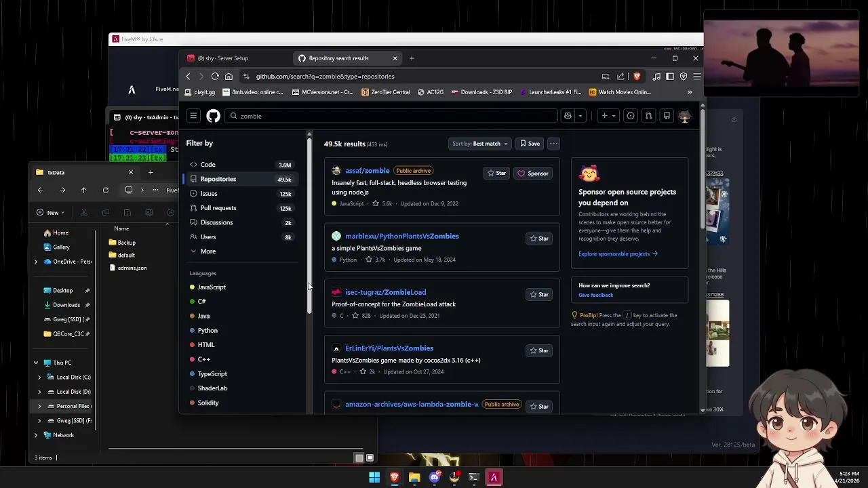This screenshot has width=868, height=488.
Task: Click the Give feedback link
Action: [x=595, y=295]
